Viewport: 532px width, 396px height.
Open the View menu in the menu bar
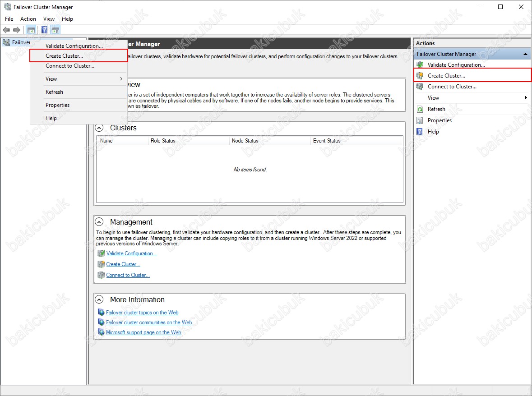click(x=49, y=19)
